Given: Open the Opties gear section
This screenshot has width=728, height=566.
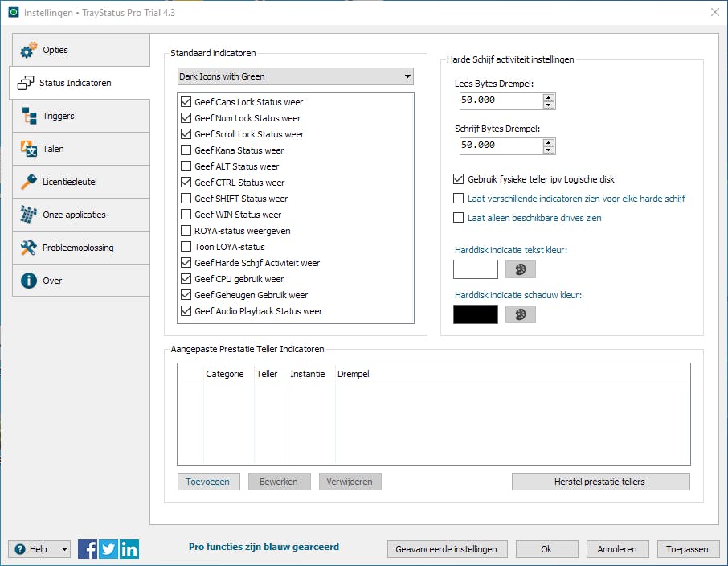Looking at the screenshot, I should coord(80,50).
